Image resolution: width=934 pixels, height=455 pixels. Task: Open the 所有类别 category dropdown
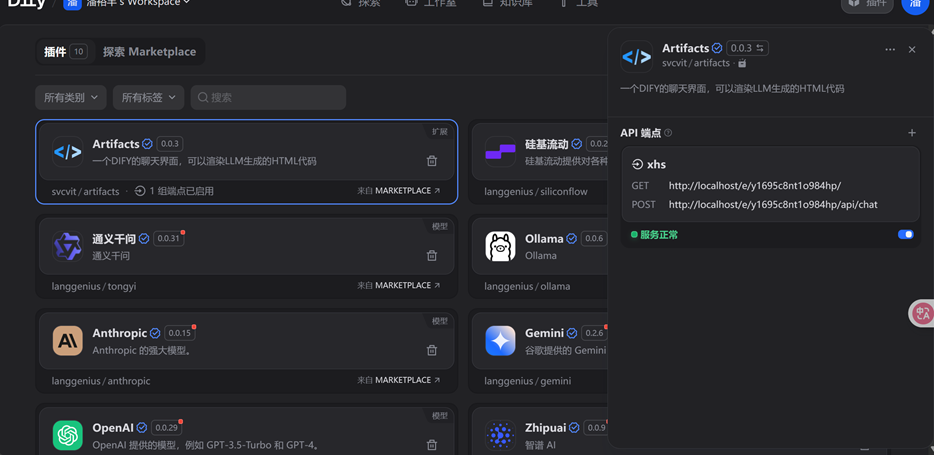71,98
